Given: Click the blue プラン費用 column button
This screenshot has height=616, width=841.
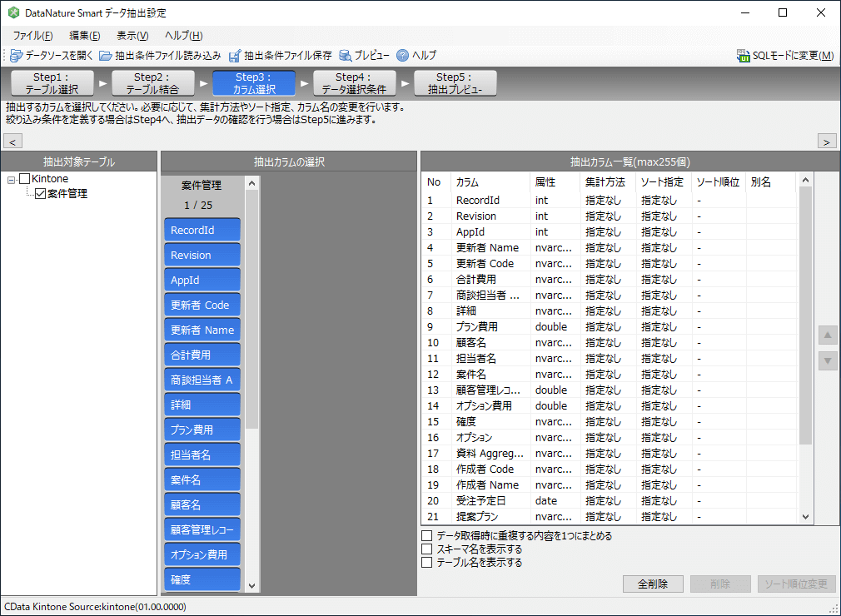Looking at the screenshot, I should tap(202, 430).
